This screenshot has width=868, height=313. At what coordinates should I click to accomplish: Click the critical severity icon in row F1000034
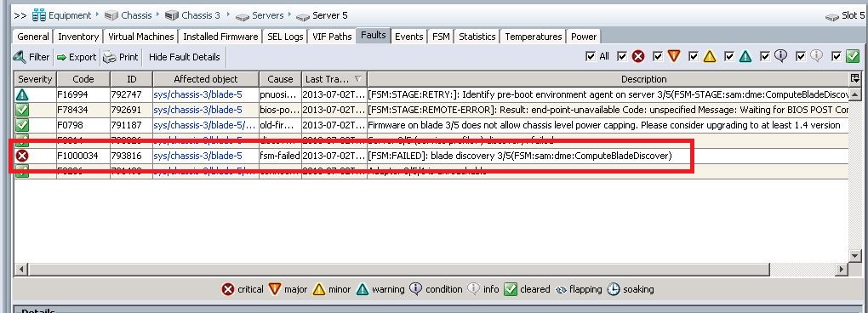click(x=22, y=156)
